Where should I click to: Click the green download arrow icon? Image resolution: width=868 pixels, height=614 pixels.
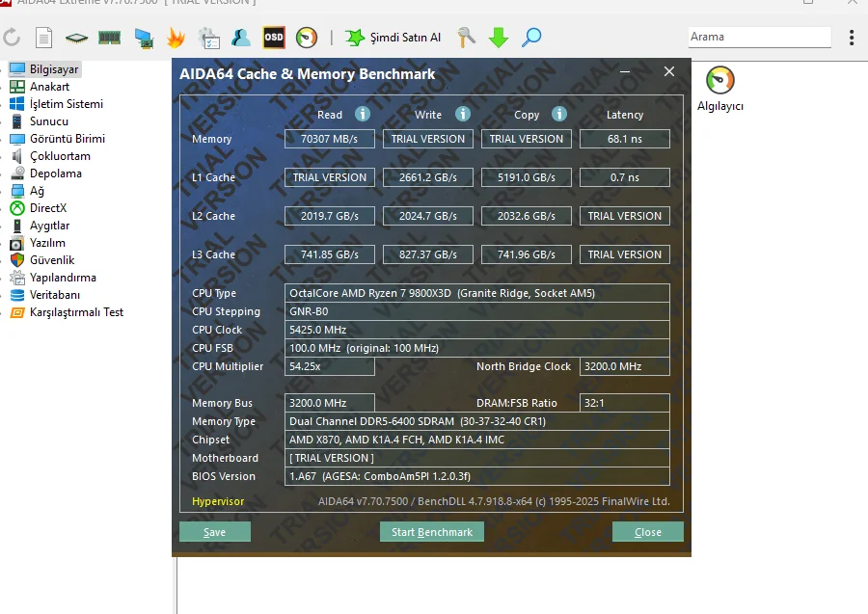pos(499,38)
